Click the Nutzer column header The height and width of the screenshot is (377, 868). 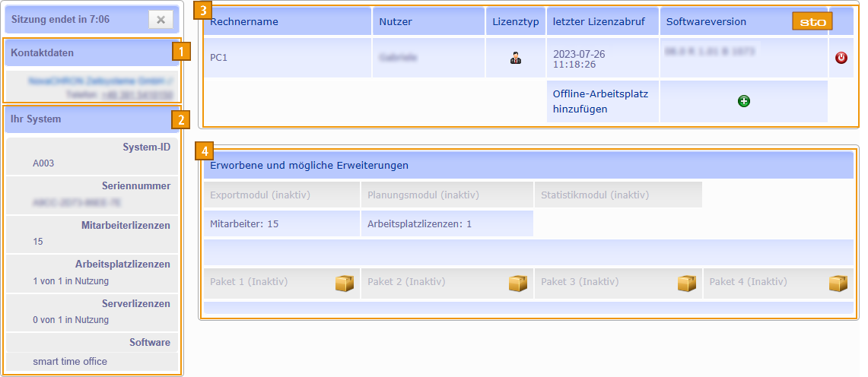click(x=396, y=22)
